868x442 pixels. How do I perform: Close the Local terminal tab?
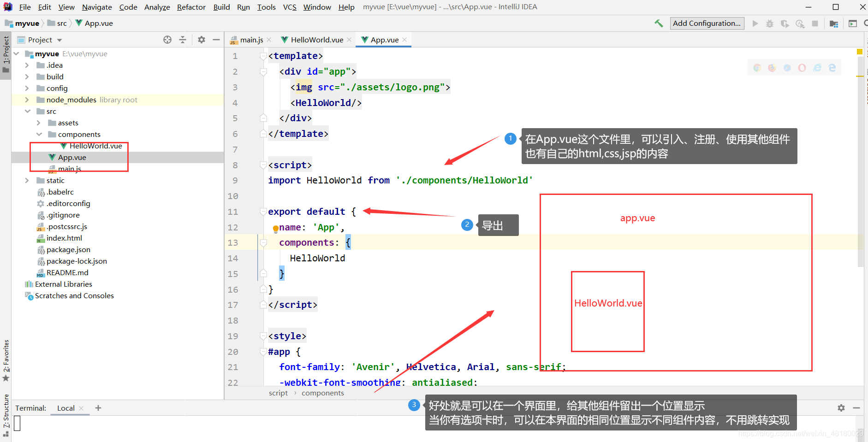click(81, 408)
